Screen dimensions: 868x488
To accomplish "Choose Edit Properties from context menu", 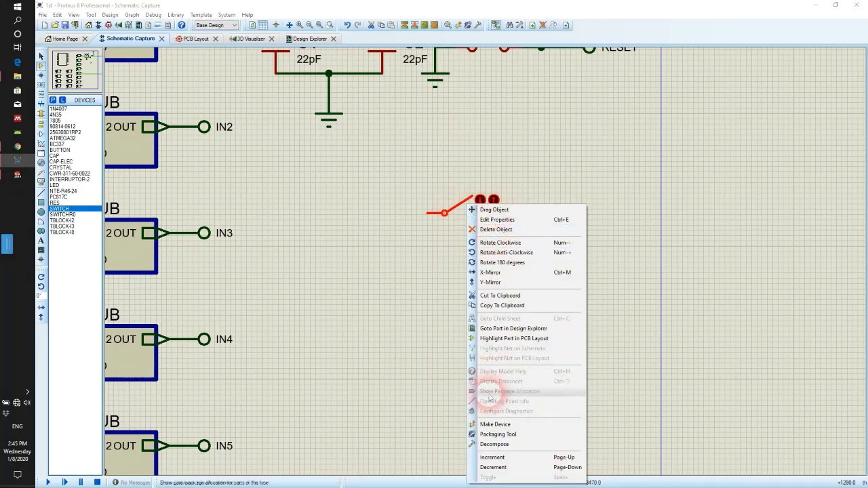I will (x=497, y=220).
